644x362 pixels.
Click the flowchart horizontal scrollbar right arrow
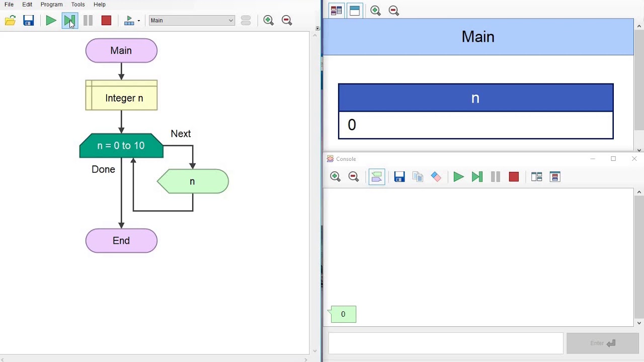click(305, 359)
